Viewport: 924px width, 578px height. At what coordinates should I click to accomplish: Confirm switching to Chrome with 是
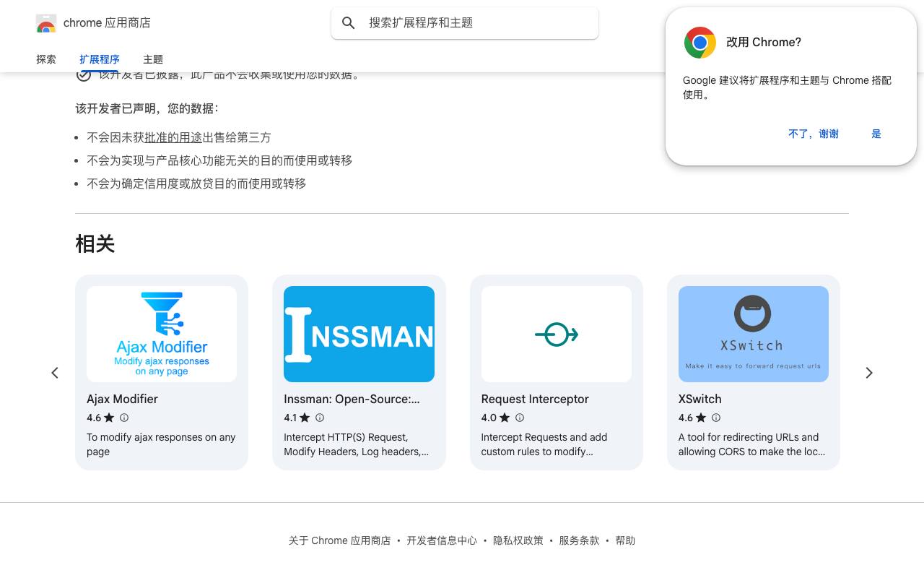[x=876, y=134]
